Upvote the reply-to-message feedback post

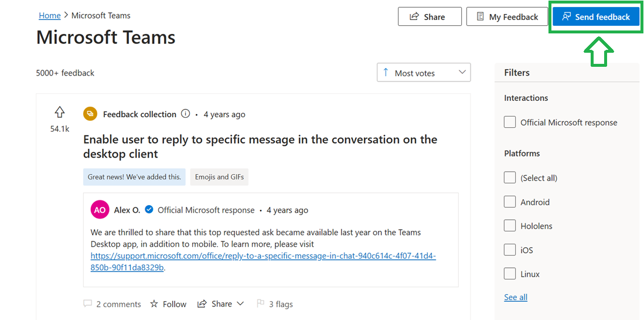tap(59, 113)
